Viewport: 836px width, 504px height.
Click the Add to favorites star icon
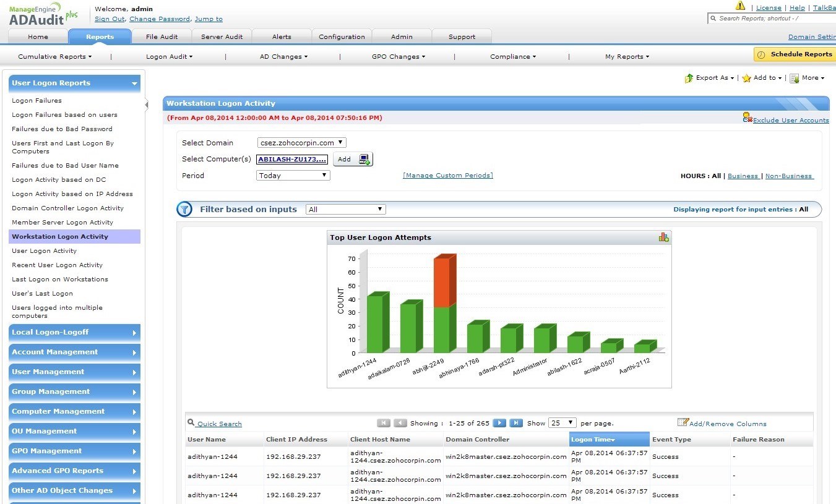pos(746,79)
